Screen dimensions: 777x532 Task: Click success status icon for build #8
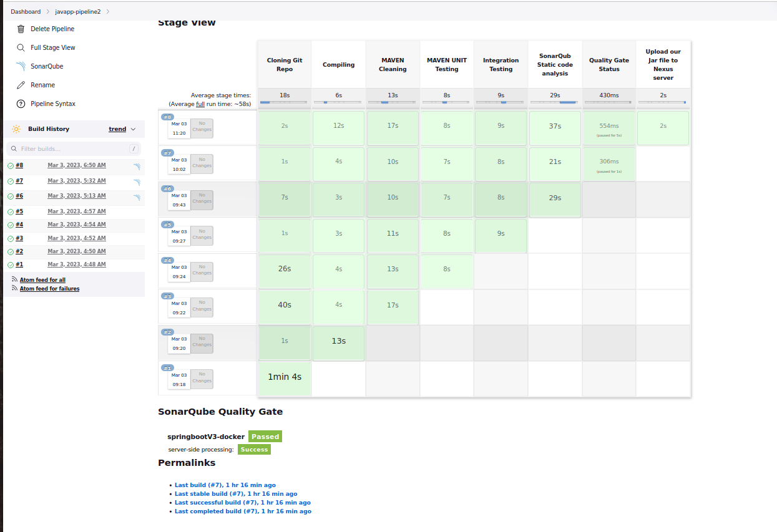tap(11, 166)
